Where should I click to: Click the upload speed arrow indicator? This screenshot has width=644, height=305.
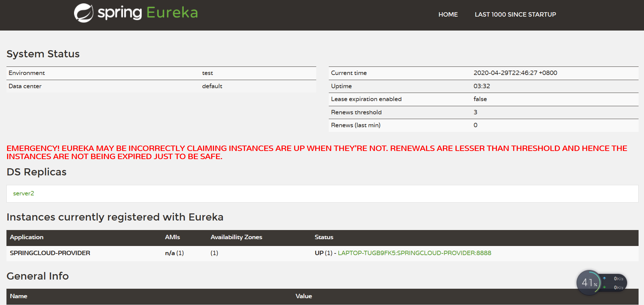[x=604, y=278]
